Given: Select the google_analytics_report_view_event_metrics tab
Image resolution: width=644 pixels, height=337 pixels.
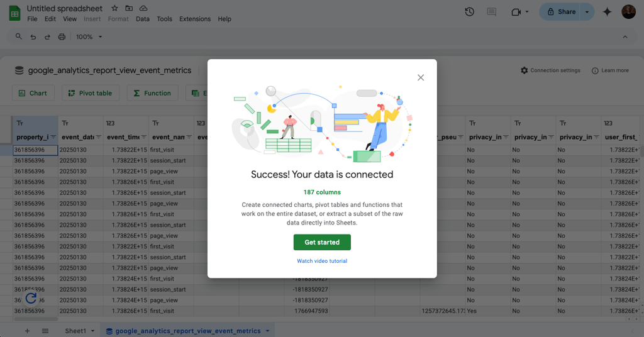Looking at the screenshot, I should pyautogui.click(x=187, y=331).
